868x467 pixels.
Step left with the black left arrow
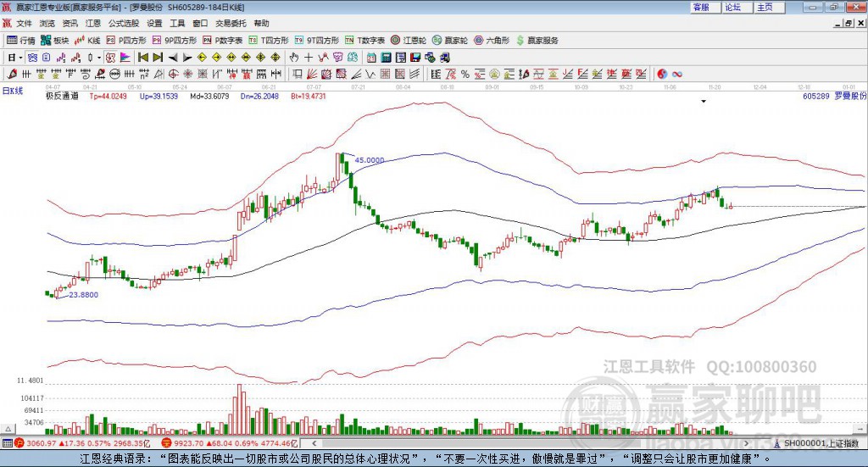173,58
